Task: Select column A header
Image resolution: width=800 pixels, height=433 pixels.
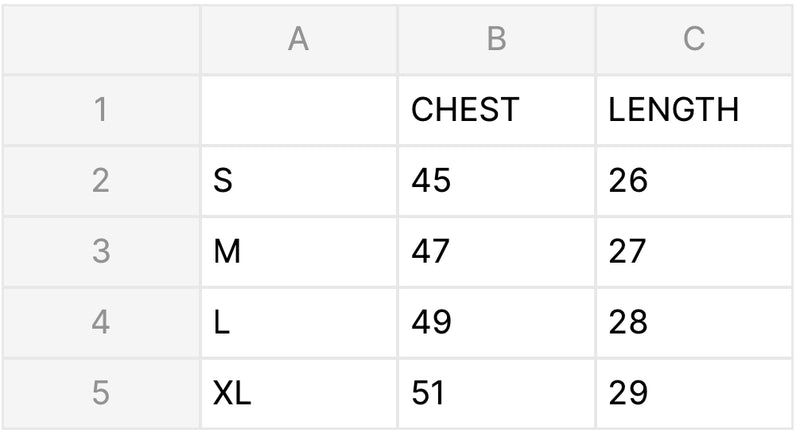Action: 298,39
